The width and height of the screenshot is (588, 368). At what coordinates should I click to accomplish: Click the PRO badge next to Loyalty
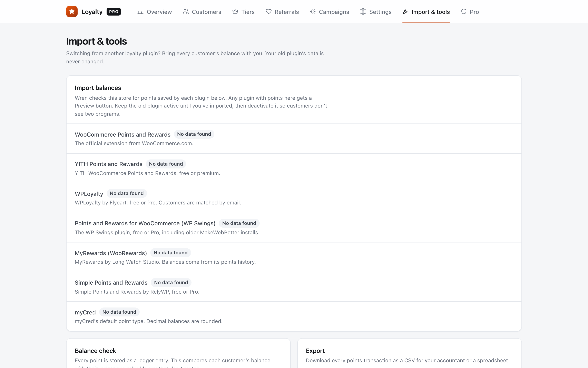point(114,12)
